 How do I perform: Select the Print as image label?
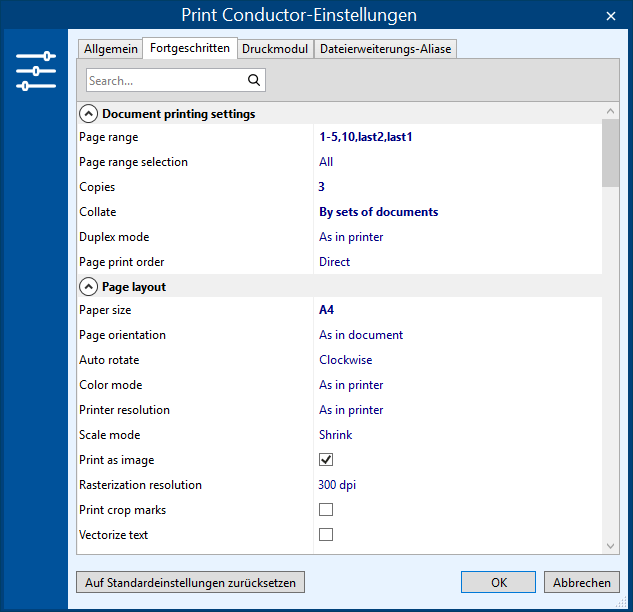[117, 460]
